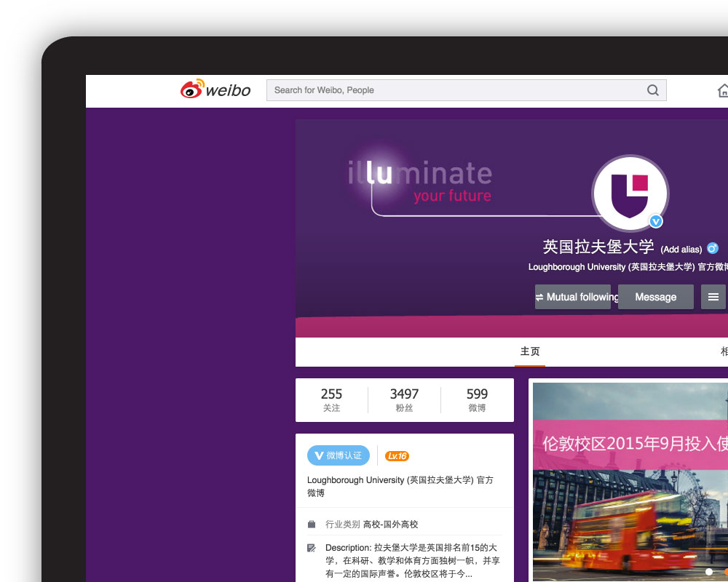
Task: Click the blue gender icon beside name
Action: [x=713, y=248]
